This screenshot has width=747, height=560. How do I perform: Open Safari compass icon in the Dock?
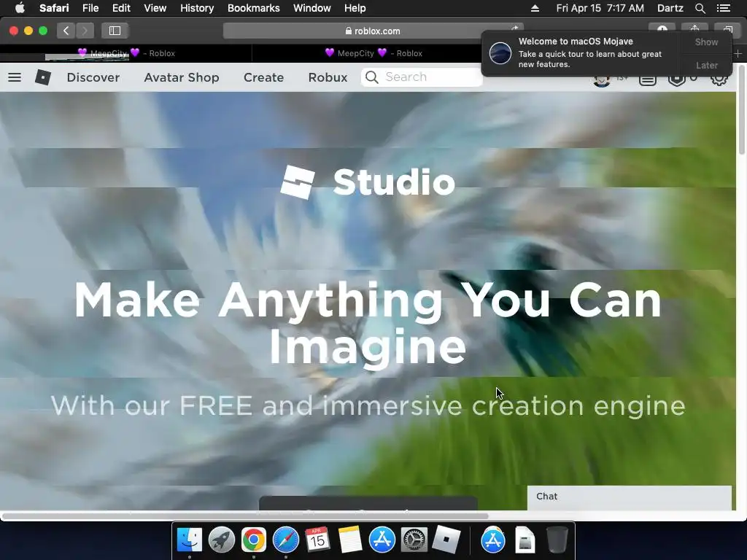[x=286, y=540]
